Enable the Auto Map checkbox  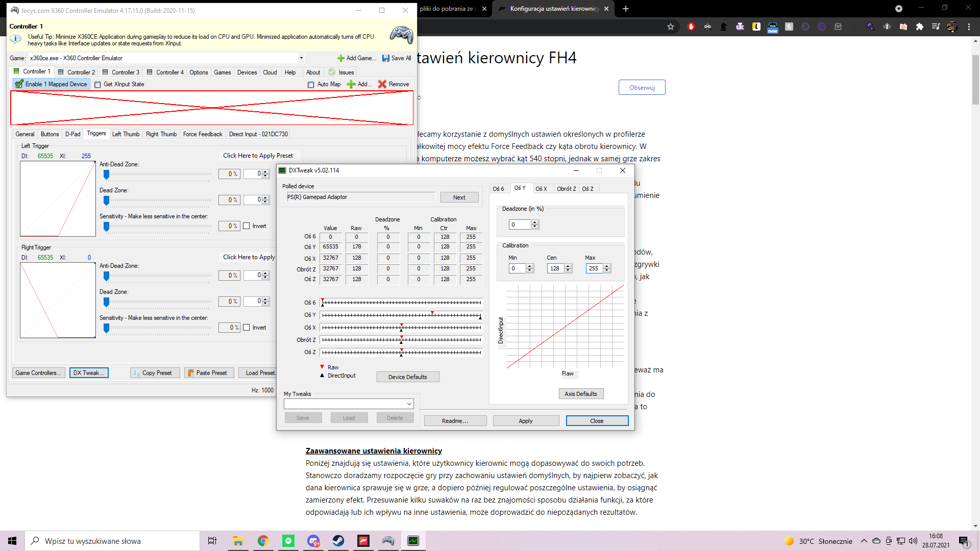[311, 85]
